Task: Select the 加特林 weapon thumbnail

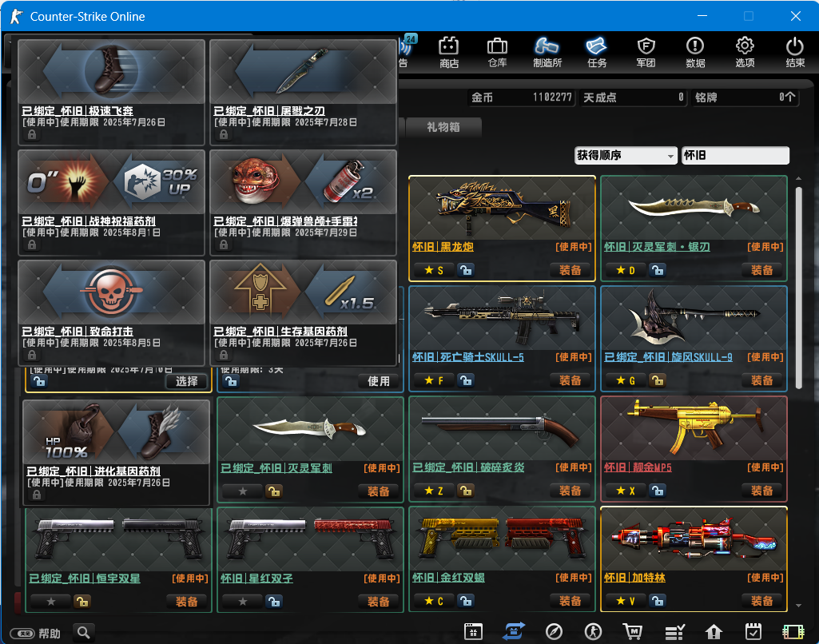Action: [694, 539]
